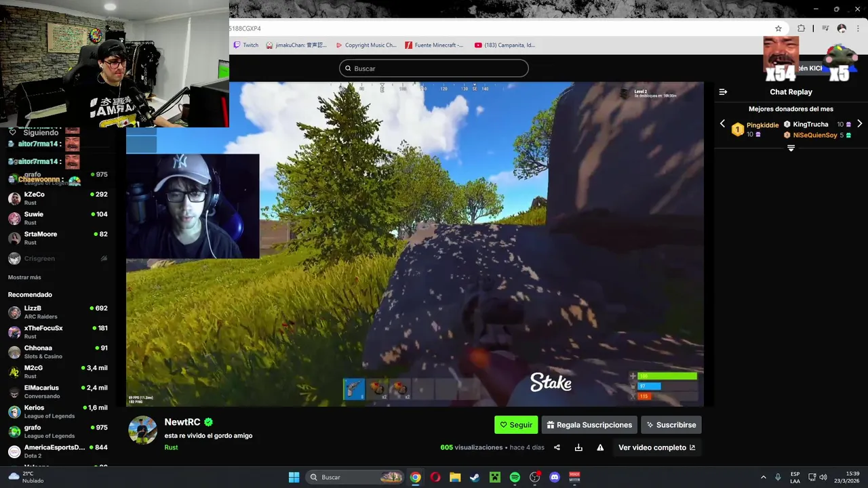
Task: Show next top donors with right arrow
Action: (x=860, y=124)
